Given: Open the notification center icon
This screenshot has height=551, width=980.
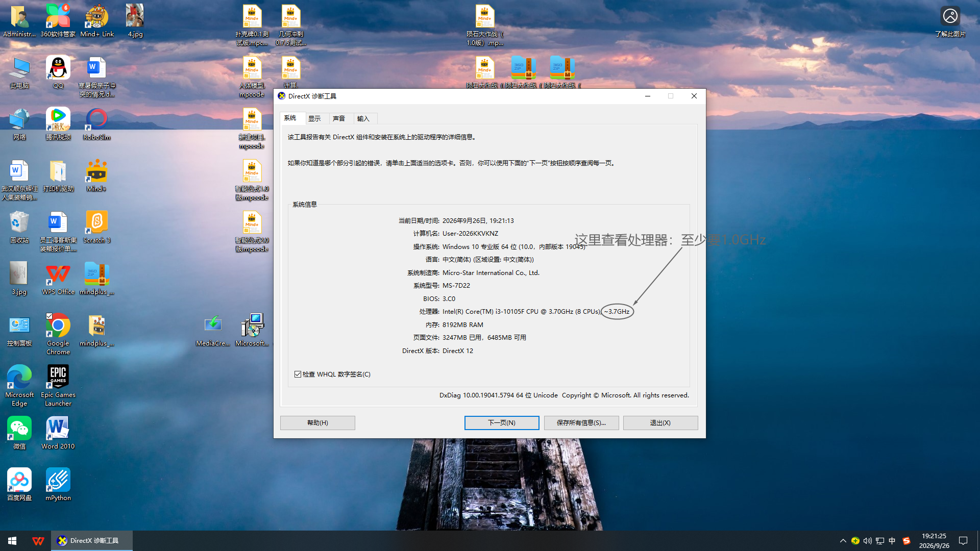Looking at the screenshot, I should [x=963, y=541].
